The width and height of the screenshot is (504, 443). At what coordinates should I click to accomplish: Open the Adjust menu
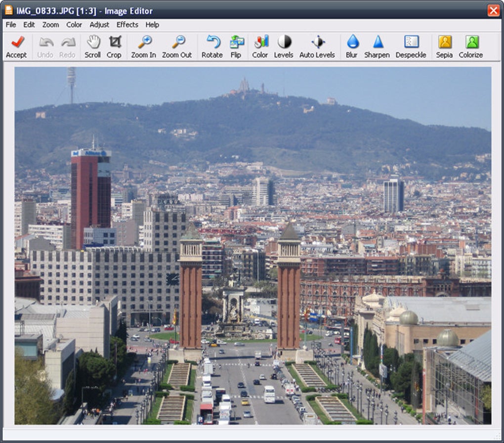[99, 25]
